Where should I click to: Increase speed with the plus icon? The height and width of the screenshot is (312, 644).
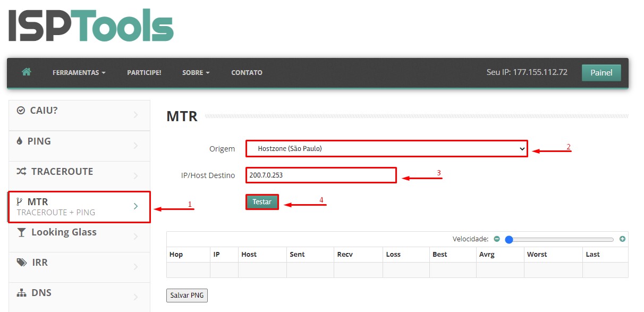[622, 239]
